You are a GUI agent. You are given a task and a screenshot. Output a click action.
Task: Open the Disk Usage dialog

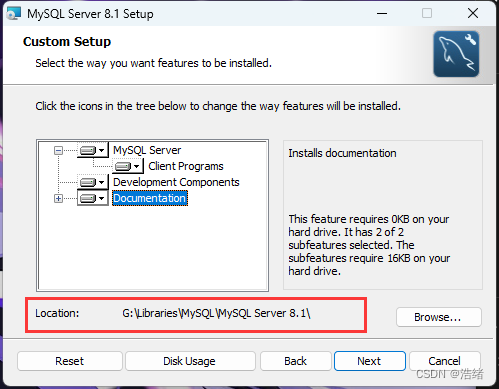click(x=189, y=361)
